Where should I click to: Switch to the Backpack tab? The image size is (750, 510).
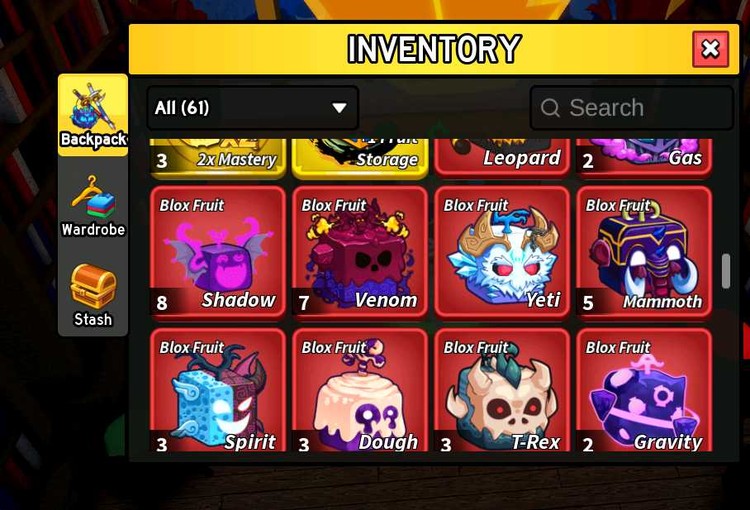click(x=93, y=115)
